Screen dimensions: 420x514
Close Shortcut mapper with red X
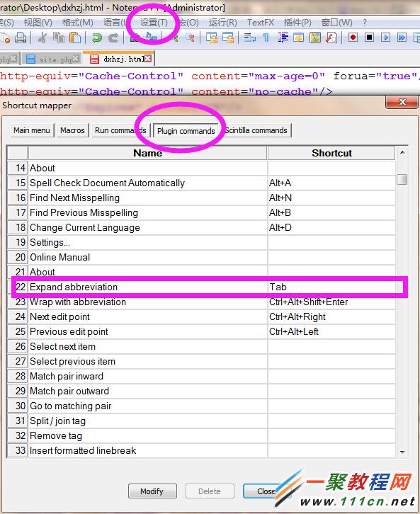(x=402, y=102)
